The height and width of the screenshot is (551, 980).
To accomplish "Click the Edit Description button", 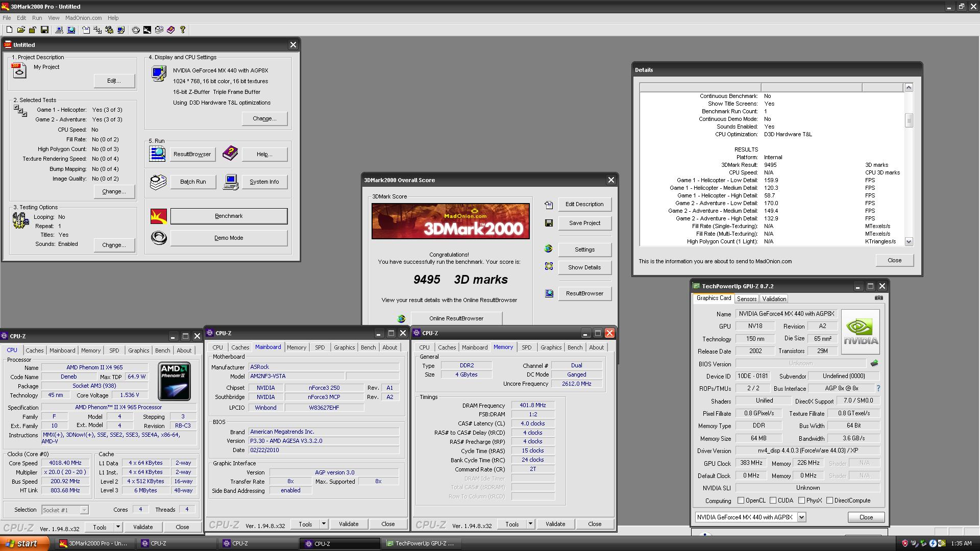I will tap(584, 204).
